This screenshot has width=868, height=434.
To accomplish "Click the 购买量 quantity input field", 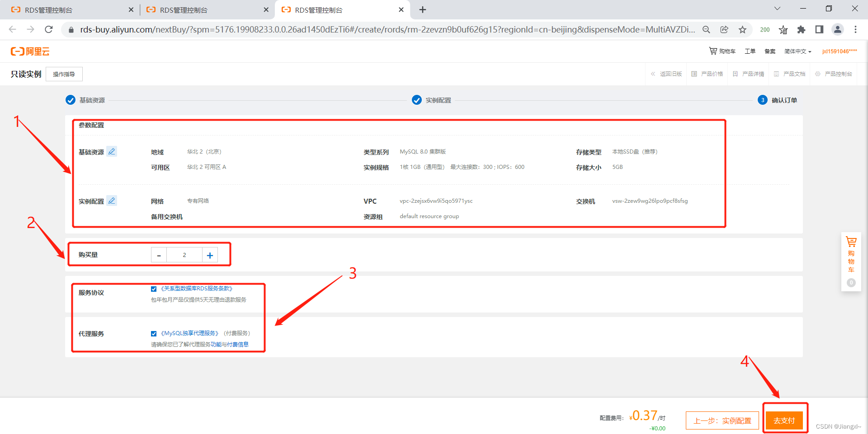I will (x=184, y=255).
